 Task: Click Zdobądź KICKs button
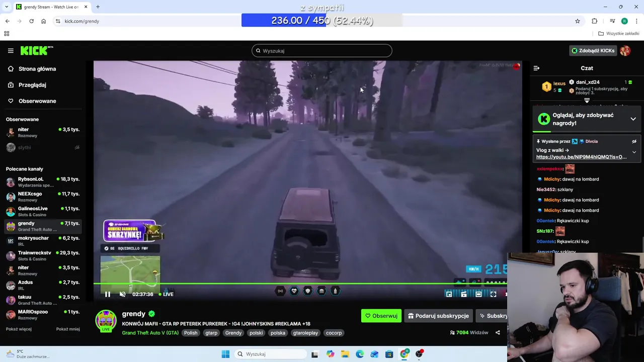coord(593,51)
